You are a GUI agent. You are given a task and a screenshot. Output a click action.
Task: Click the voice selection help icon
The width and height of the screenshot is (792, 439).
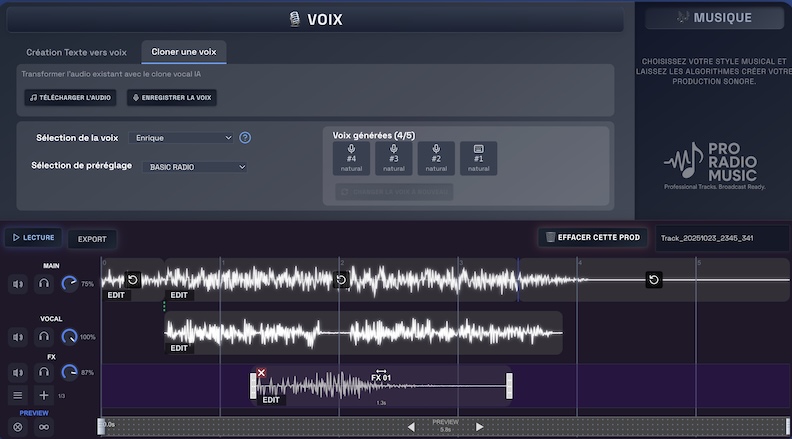coord(245,138)
